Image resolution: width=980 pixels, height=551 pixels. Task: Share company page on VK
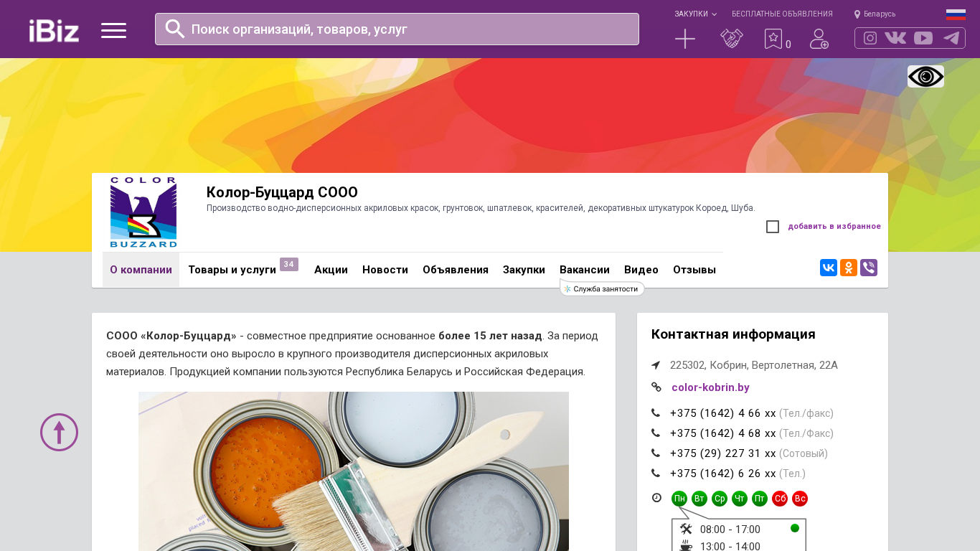pos(829,268)
